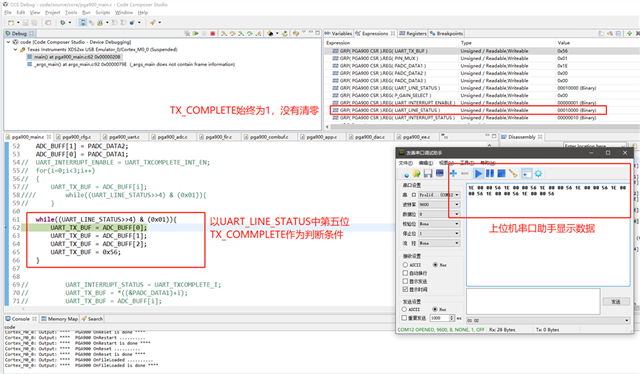This screenshot has width=640, height=374.
Task: Click repeat interval spinner beside 1000
Action: (x=452, y=318)
